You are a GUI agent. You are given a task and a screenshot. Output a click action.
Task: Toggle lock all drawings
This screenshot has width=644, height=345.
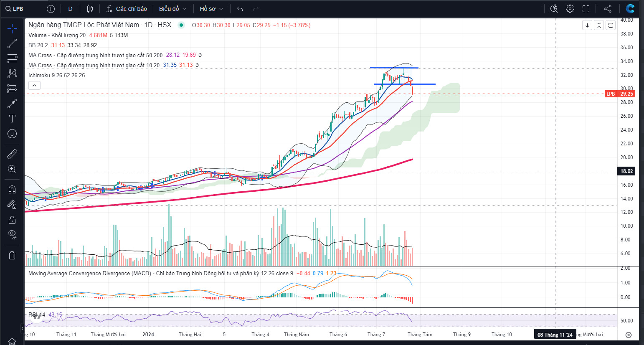point(12,220)
